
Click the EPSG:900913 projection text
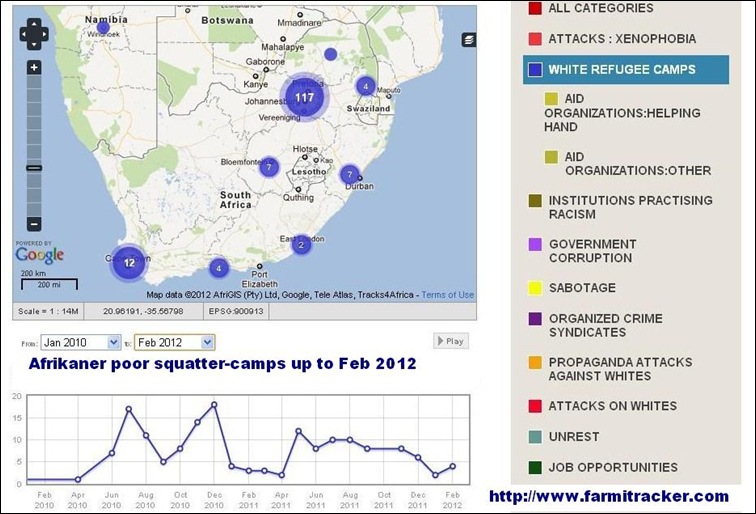236,311
